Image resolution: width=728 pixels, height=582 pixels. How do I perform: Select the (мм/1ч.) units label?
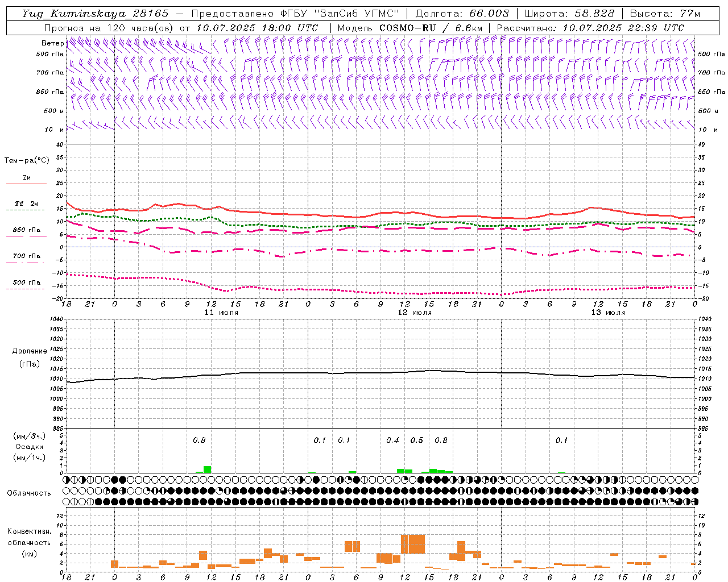[x=30, y=458]
